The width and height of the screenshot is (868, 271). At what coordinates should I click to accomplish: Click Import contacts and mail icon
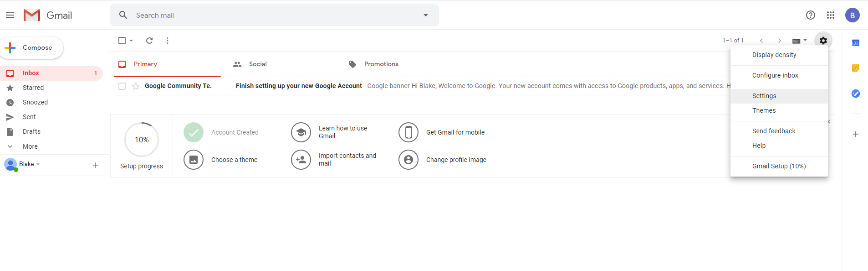coord(301,160)
